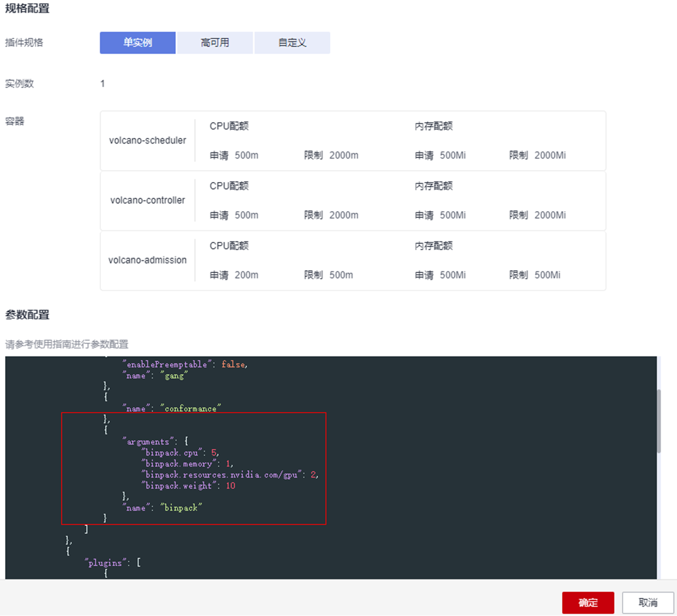Click the "enablePreemptable": false line
The height and width of the screenshot is (616, 677).
pyautogui.click(x=185, y=365)
